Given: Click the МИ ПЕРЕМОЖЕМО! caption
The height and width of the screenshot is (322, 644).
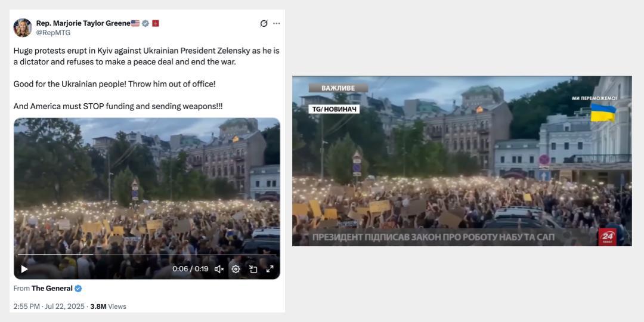Looking at the screenshot, I should (595, 98).
